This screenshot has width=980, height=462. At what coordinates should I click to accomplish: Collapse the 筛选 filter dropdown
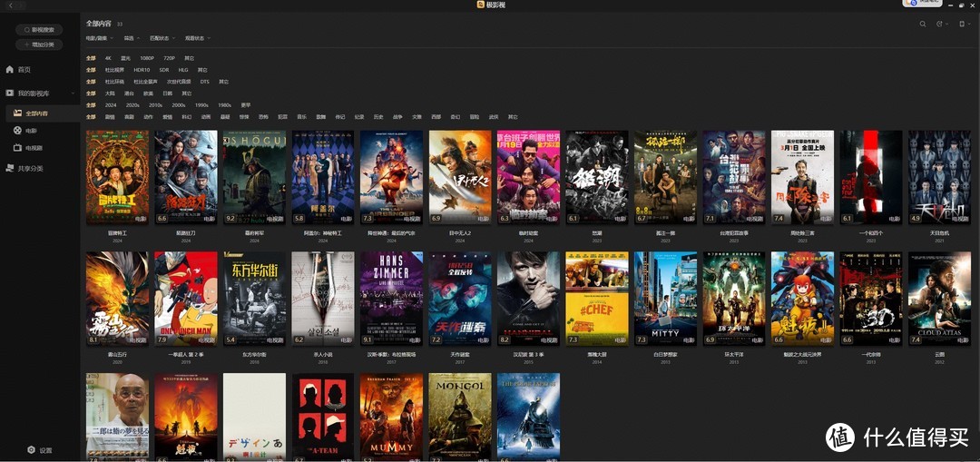pos(132,38)
